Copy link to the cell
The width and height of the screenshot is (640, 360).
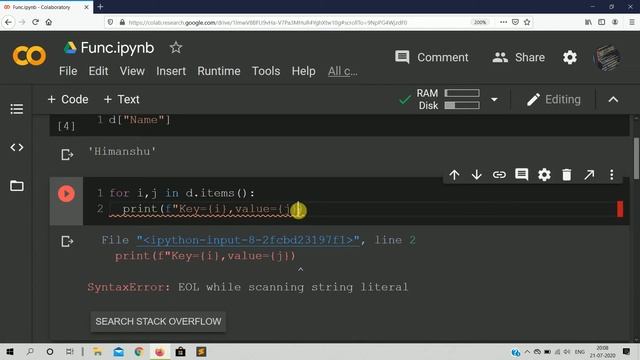click(x=499, y=175)
